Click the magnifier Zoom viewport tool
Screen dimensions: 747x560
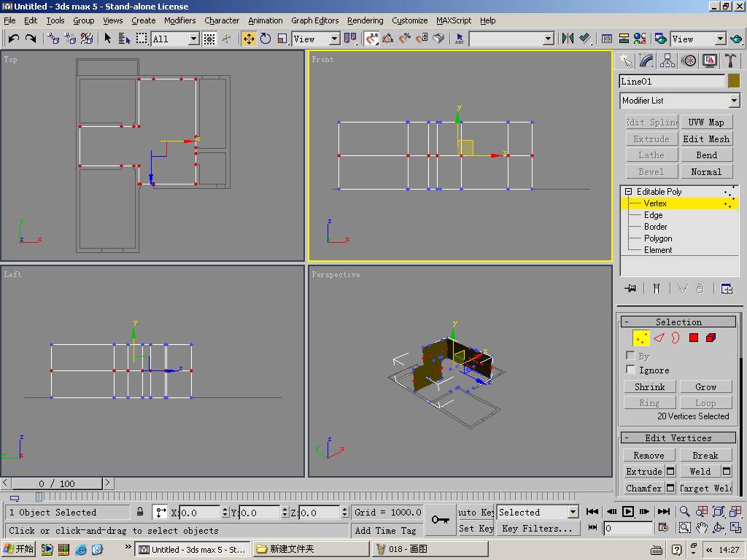point(684,512)
